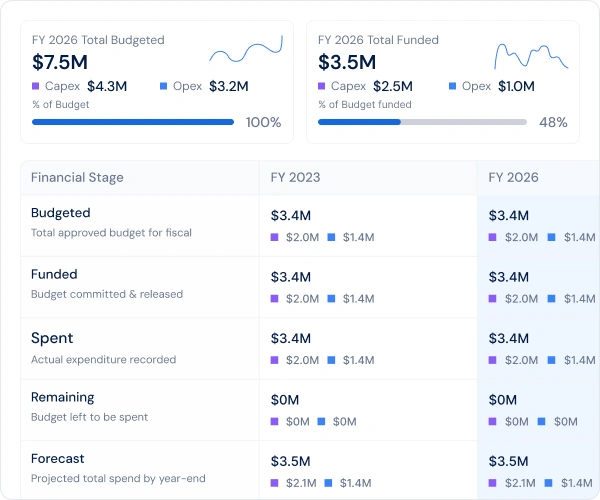
Task: Click the '100%' percentage label
Action: (263, 122)
